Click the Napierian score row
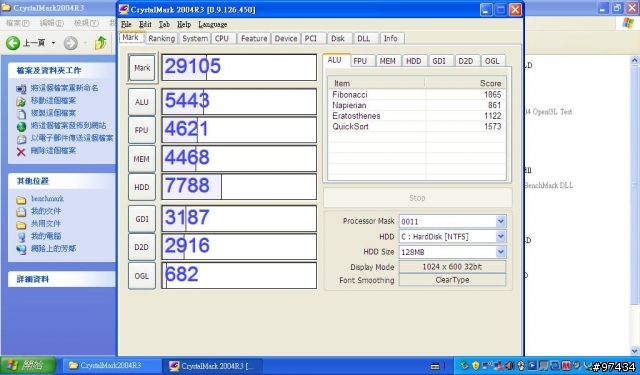Image resolution: width=640 pixels, height=375 pixels. pos(417,105)
